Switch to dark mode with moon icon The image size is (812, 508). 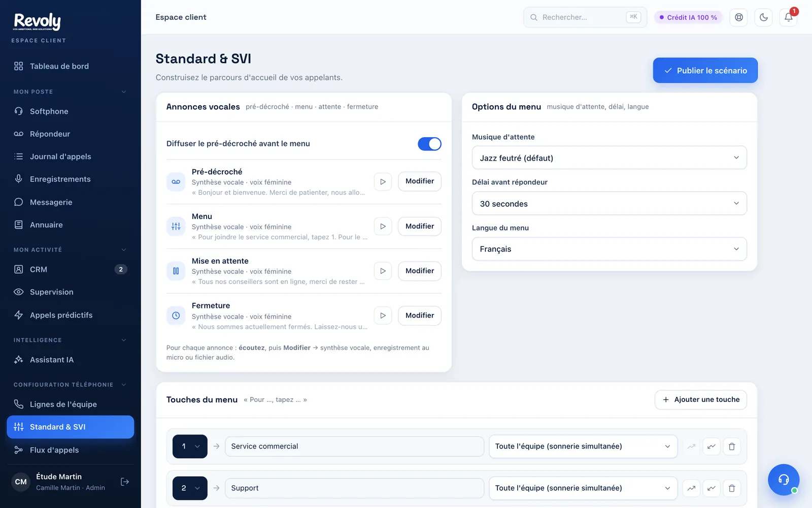[x=763, y=17]
